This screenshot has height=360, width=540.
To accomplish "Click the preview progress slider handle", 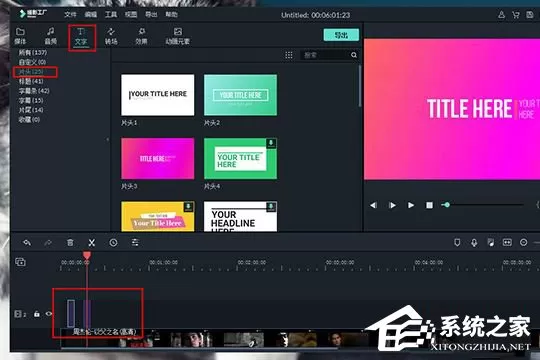I will 447,205.
